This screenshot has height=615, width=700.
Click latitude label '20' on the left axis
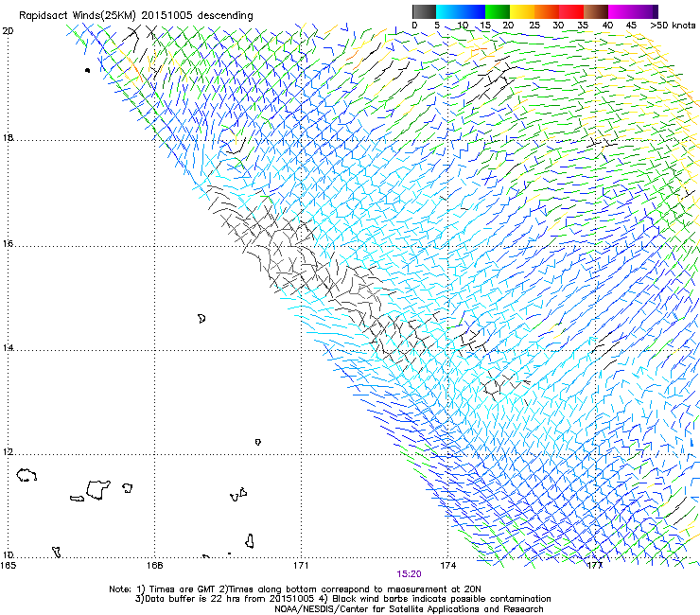[8, 31]
